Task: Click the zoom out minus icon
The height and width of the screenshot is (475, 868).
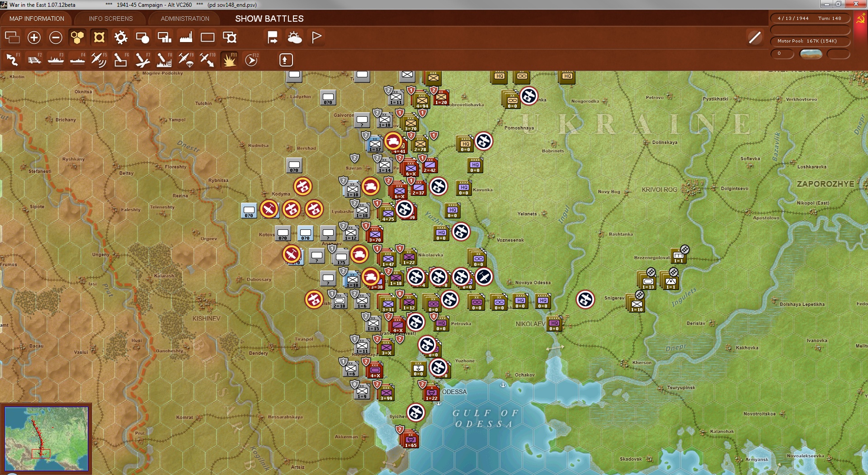Action: [56, 38]
